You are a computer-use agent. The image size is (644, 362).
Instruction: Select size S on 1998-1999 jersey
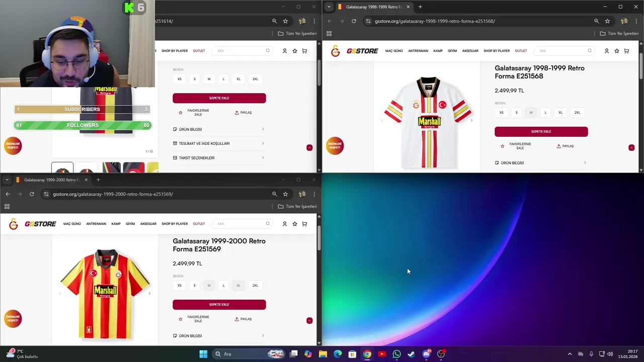[x=516, y=113]
